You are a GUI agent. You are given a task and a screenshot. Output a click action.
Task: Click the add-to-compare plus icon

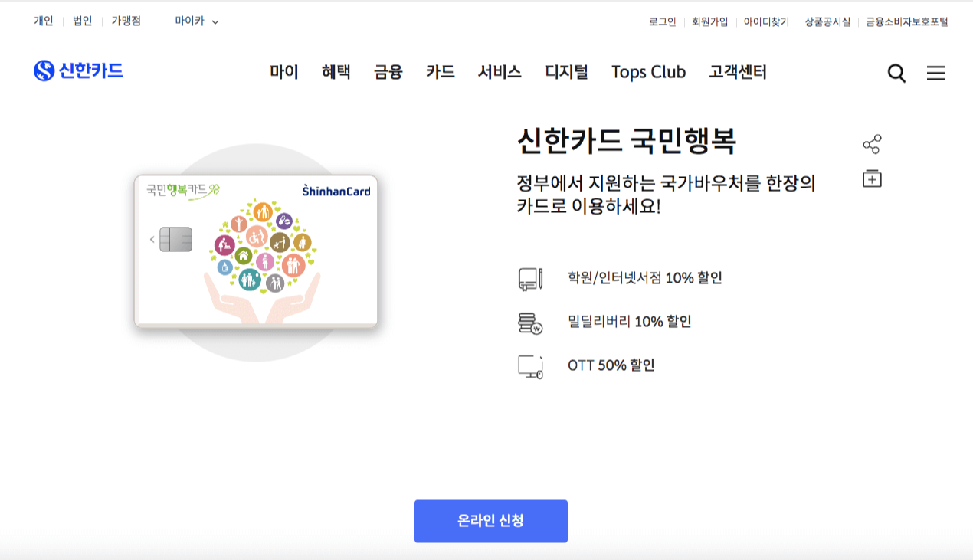click(872, 177)
